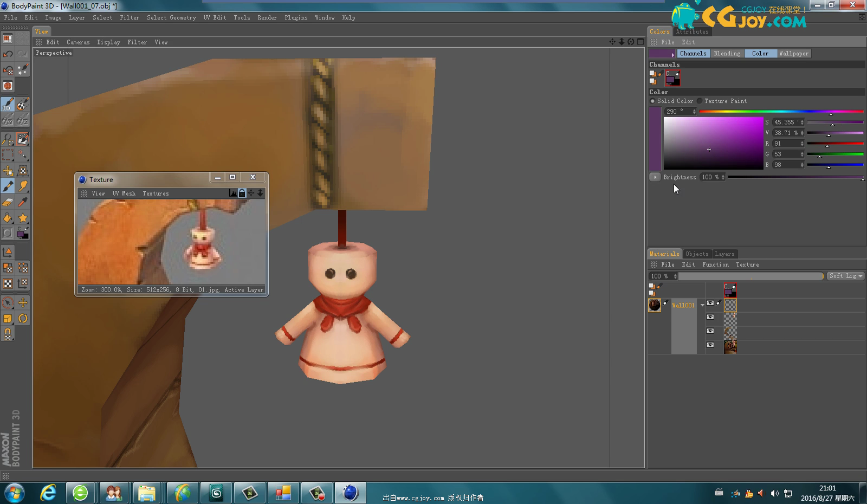Screen dimensions: 867x504
Task: Select the Render clapboard tool icon
Action: [x=23, y=139]
